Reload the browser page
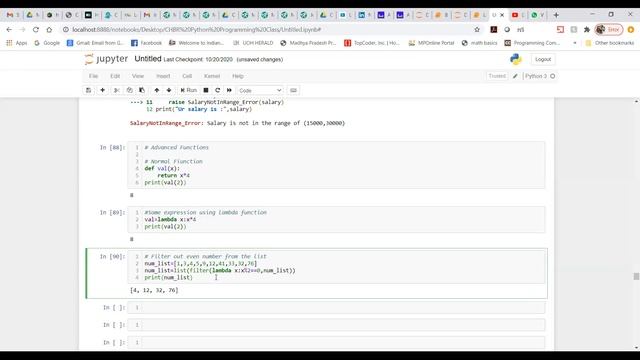Viewport: 640px width, 360px height. 36,29
